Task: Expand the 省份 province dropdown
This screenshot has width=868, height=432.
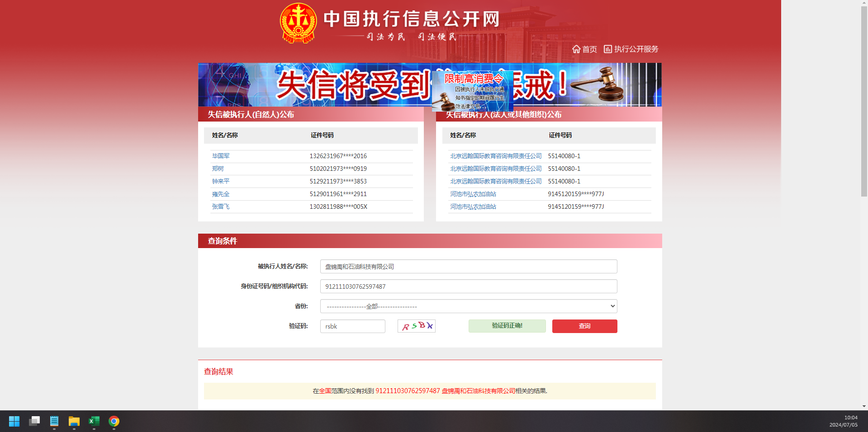Action: [x=469, y=306]
